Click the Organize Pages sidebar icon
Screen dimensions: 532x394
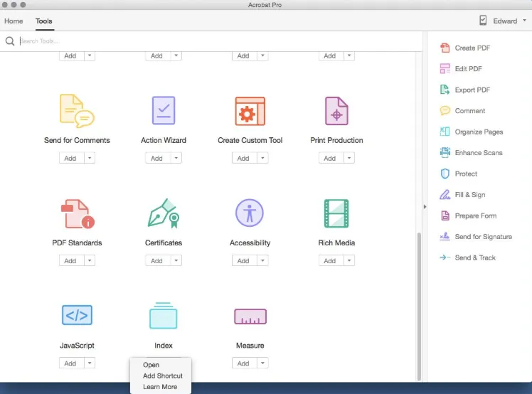[x=445, y=132]
